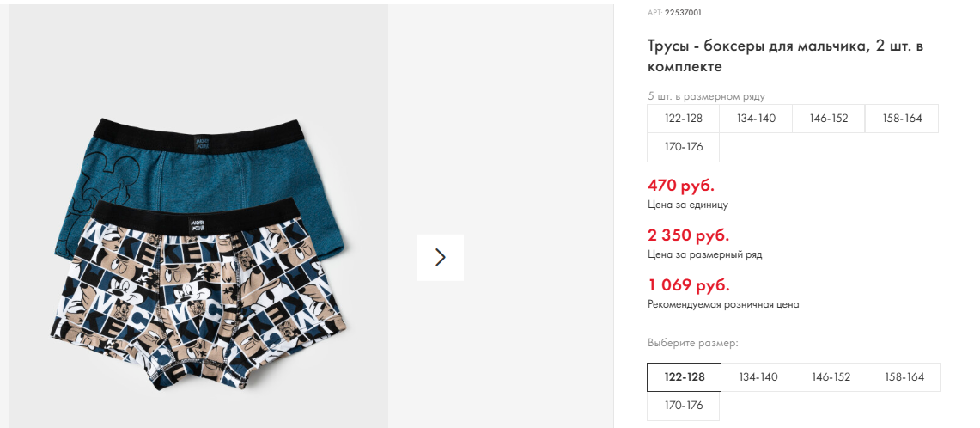Click the 470 руб. unit price
The height and width of the screenshot is (428, 980).
coord(681,185)
